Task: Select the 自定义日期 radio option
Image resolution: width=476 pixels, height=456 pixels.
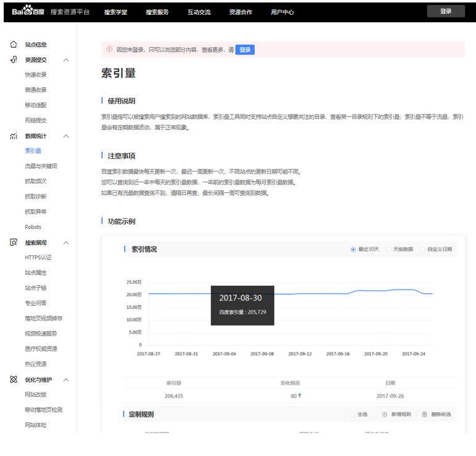Action: 422,249
